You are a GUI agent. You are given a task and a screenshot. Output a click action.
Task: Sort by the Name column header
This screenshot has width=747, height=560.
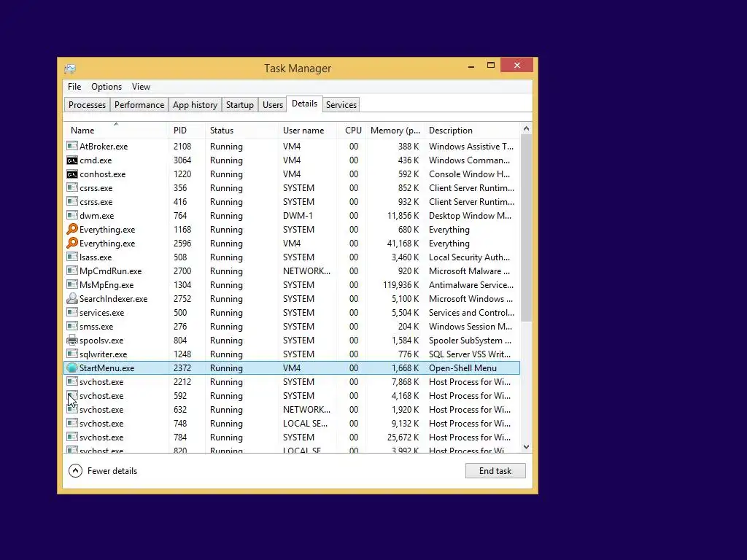[x=116, y=130]
